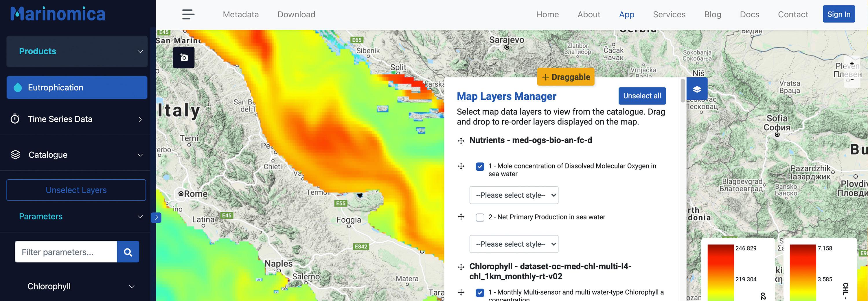Click the Eutrophication water drop icon
This screenshot has width=868, height=301.
click(x=18, y=88)
